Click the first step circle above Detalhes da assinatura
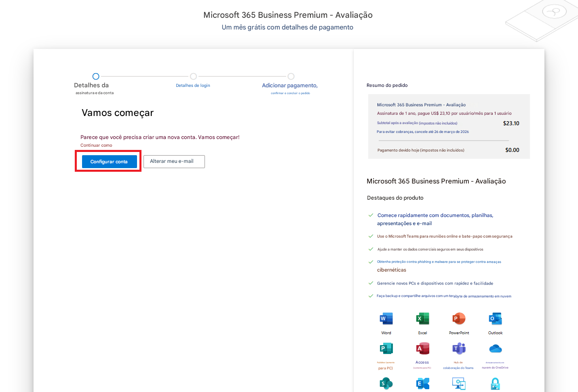The width and height of the screenshot is (578, 392). (96, 76)
